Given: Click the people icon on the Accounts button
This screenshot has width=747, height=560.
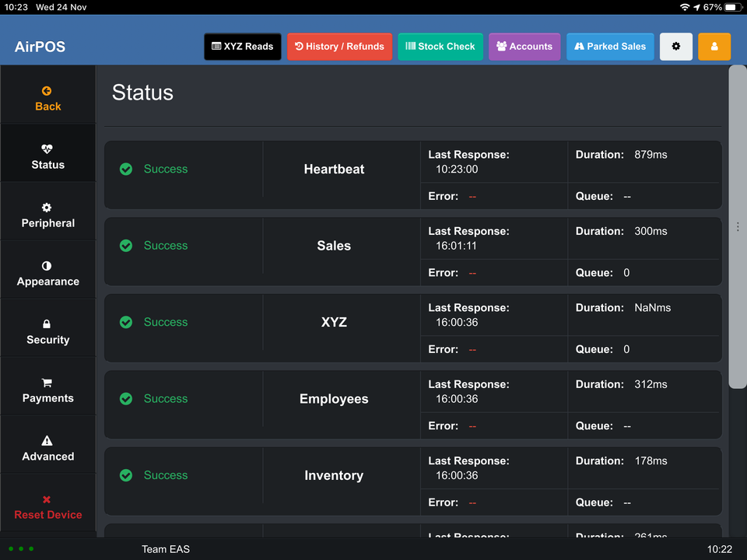Looking at the screenshot, I should (x=502, y=47).
